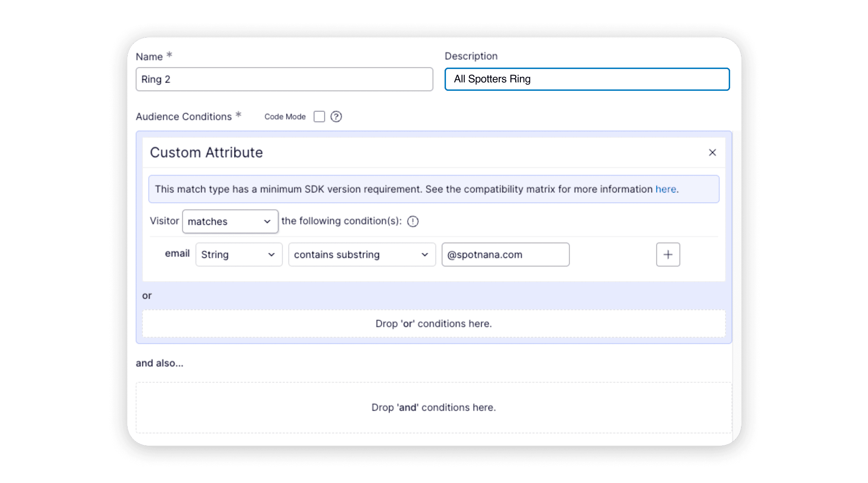The width and height of the screenshot is (868, 483).
Task: Open the Visitor matches dropdown
Action: (230, 221)
